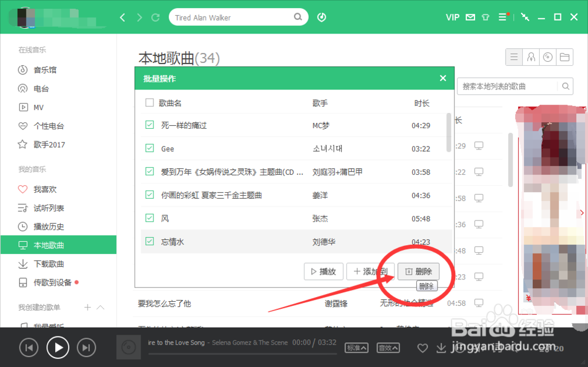Open the mail/message icon in the title bar
This screenshot has width=588, height=367.
pyautogui.click(x=470, y=17)
